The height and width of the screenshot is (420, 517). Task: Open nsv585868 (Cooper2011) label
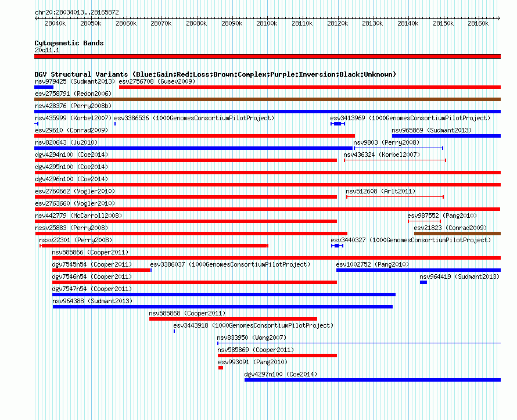coord(187,313)
